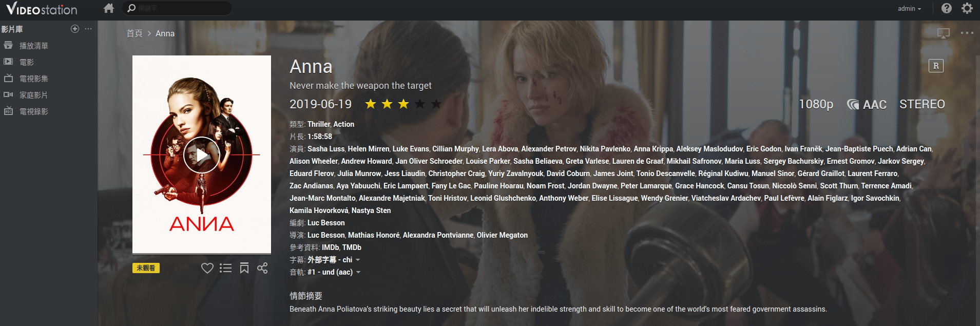The width and height of the screenshot is (980, 326).
Task: Add a new library with plus icon
Action: point(75,29)
